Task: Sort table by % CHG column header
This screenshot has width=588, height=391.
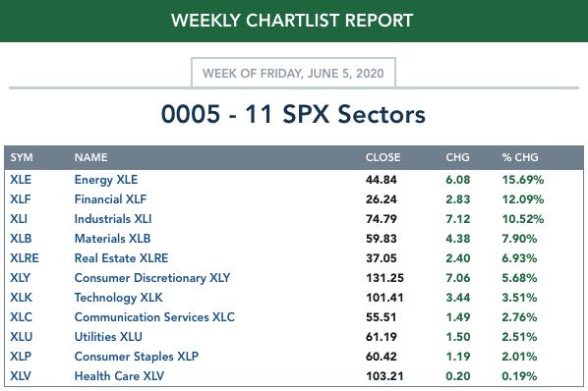Action: point(520,157)
